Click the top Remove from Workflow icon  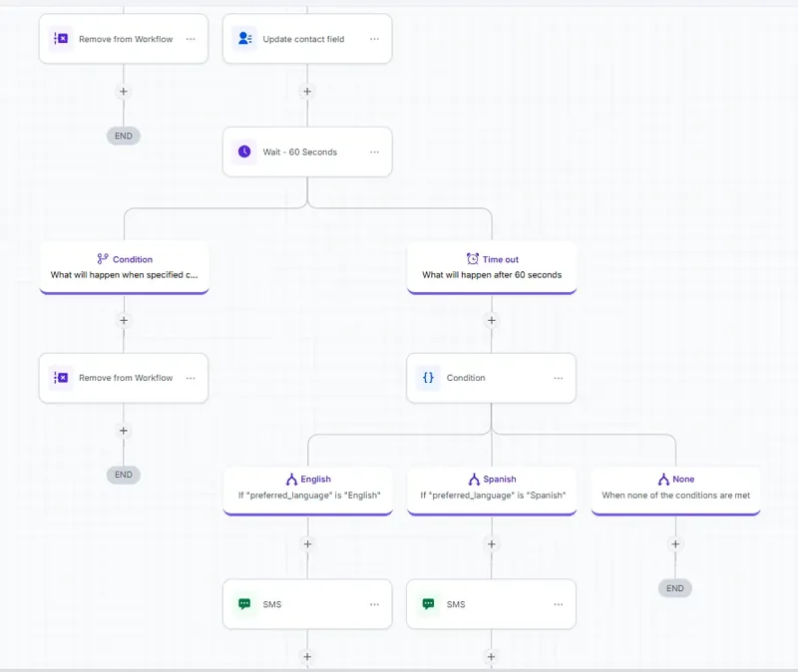(x=61, y=39)
